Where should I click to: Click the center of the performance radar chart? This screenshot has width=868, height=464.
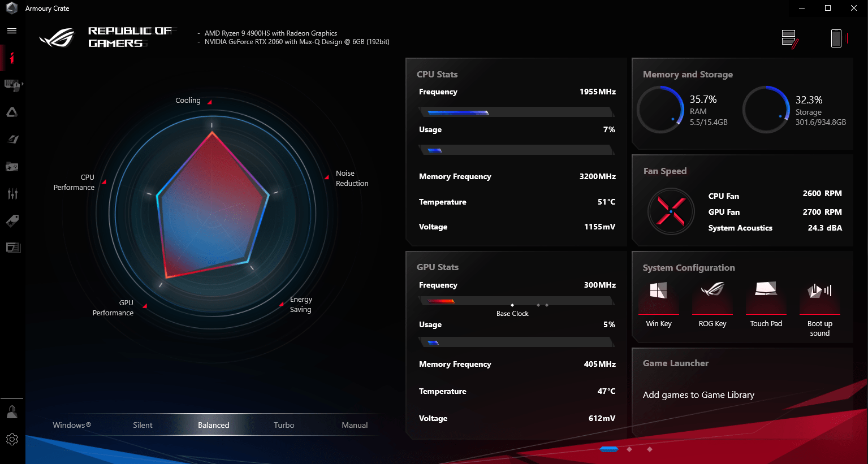click(x=212, y=214)
